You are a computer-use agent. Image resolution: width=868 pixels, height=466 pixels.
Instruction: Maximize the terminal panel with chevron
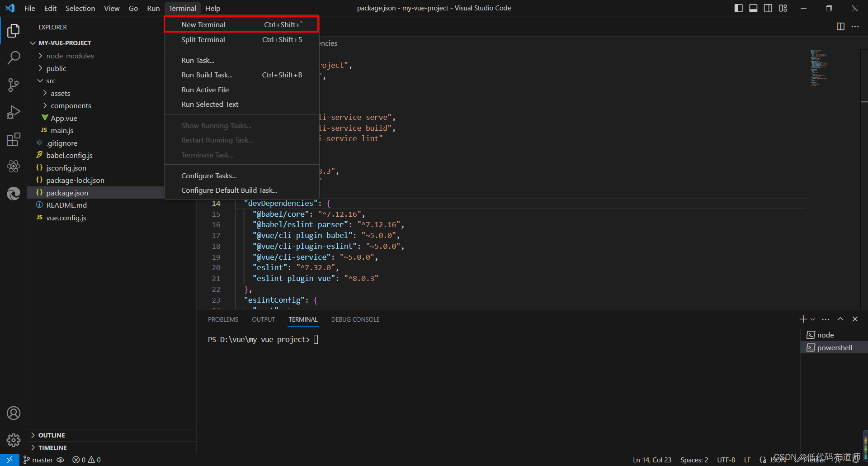coord(840,319)
